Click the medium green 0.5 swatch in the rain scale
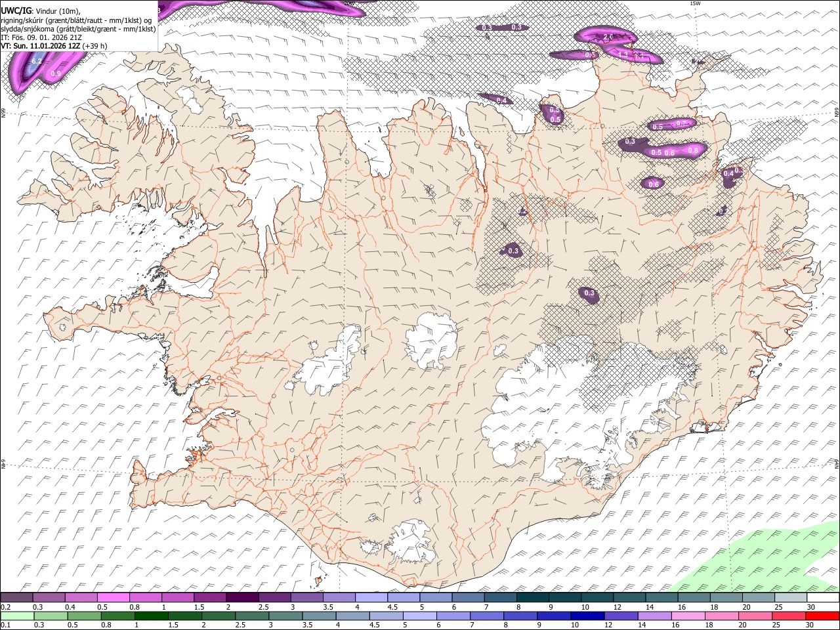840x630 pixels. pyautogui.click(x=85, y=616)
